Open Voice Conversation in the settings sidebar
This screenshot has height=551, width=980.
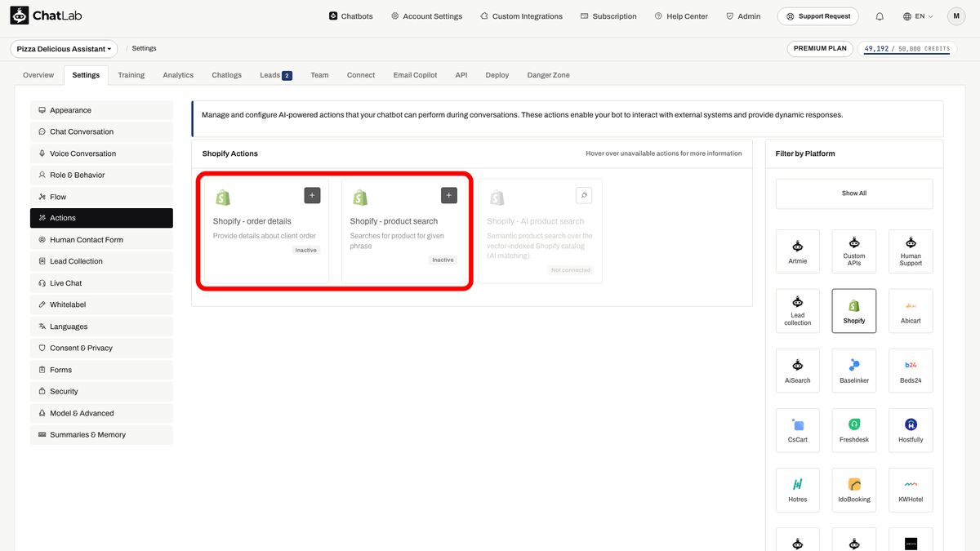click(x=101, y=153)
